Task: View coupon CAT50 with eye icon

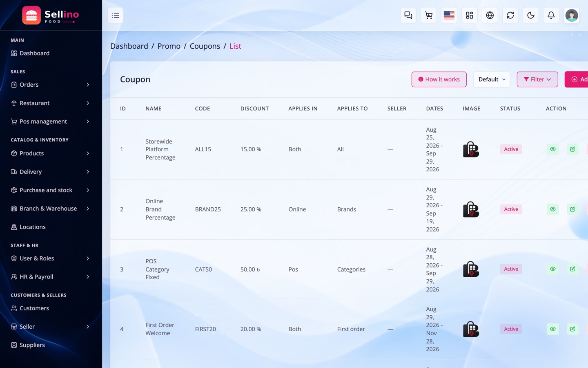Action: click(552, 269)
